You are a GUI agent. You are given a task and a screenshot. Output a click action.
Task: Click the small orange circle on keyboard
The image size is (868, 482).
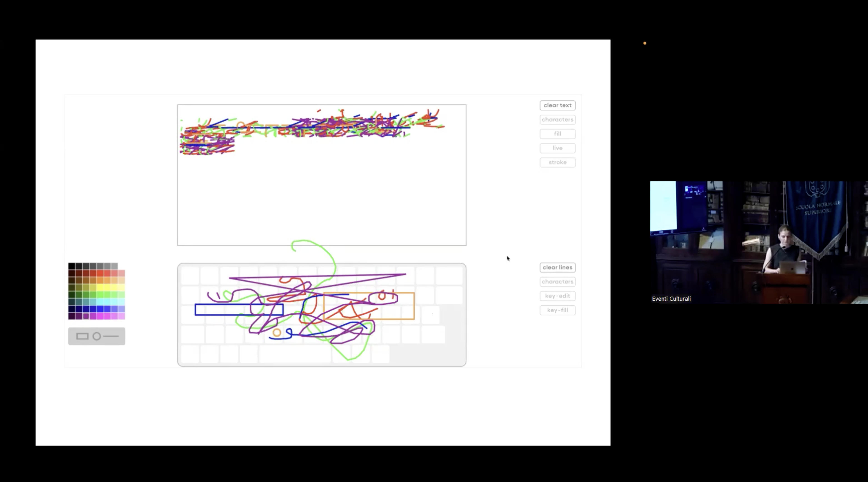[x=277, y=333]
